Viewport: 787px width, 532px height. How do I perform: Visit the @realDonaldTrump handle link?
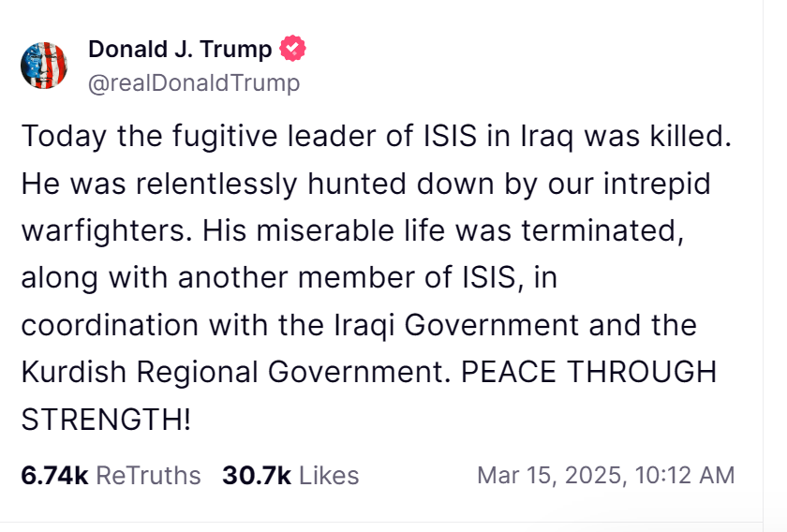(x=194, y=82)
